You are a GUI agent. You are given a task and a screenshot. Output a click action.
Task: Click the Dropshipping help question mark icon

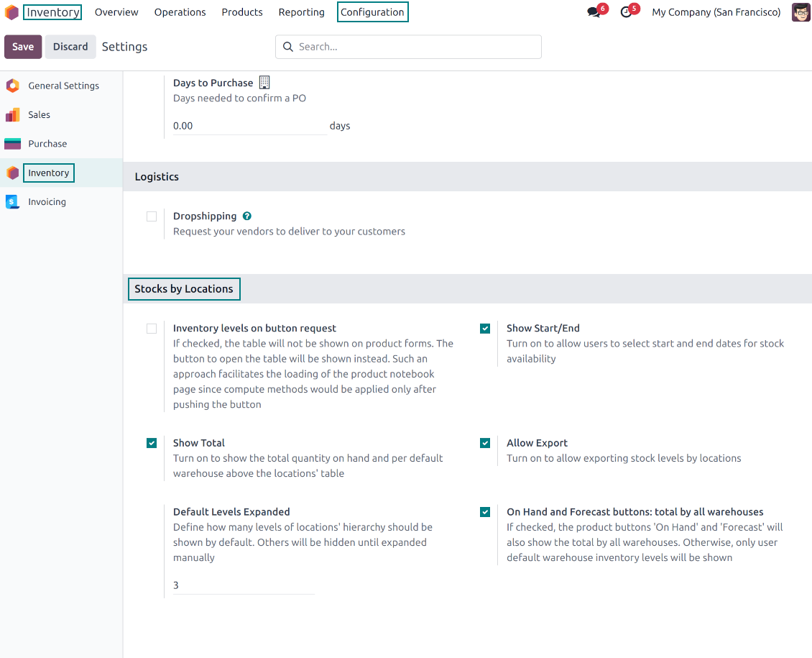pyautogui.click(x=246, y=216)
